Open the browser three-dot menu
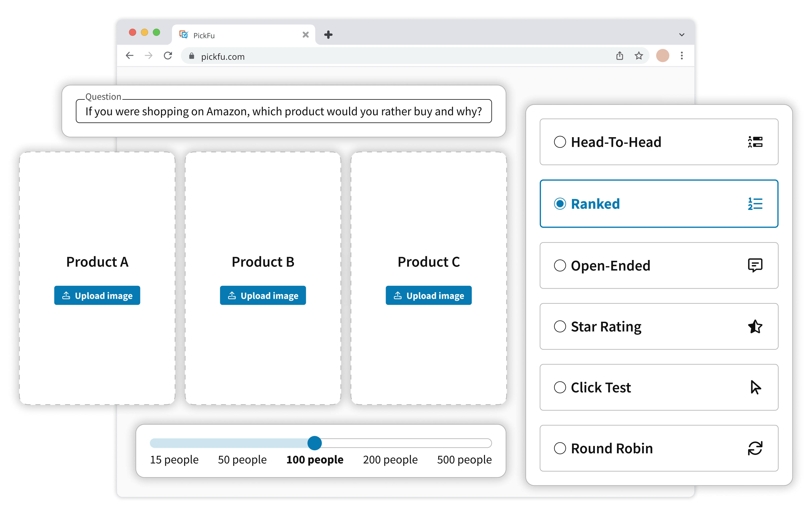Image resolution: width=812 pixels, height=516 pixels. click(681, 56)
